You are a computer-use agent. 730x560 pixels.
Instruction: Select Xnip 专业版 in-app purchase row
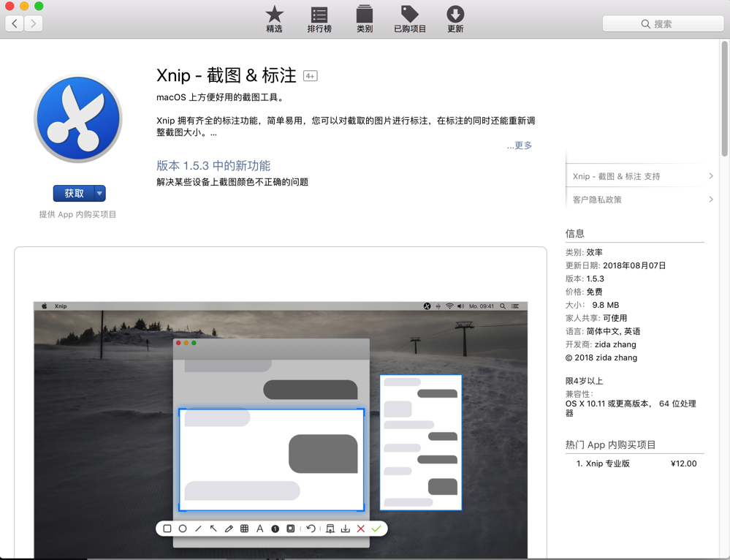pos(636,463)
